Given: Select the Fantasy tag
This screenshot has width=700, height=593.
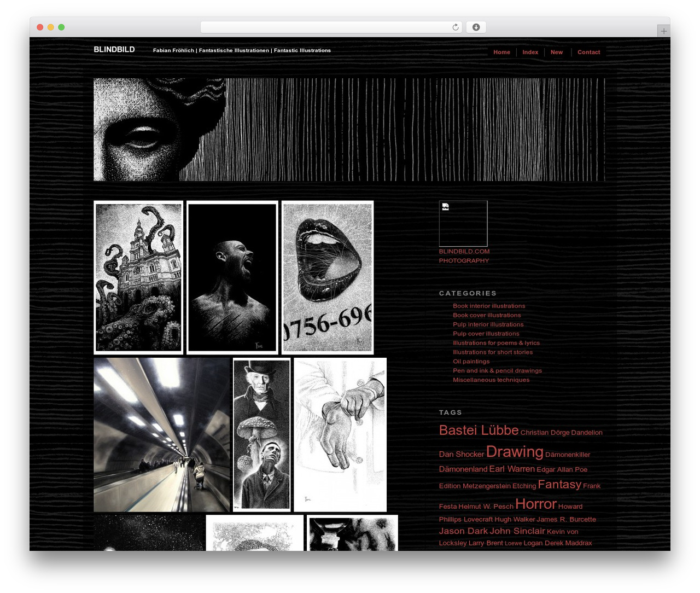Looking at the screenshot, I should [559, 485].
